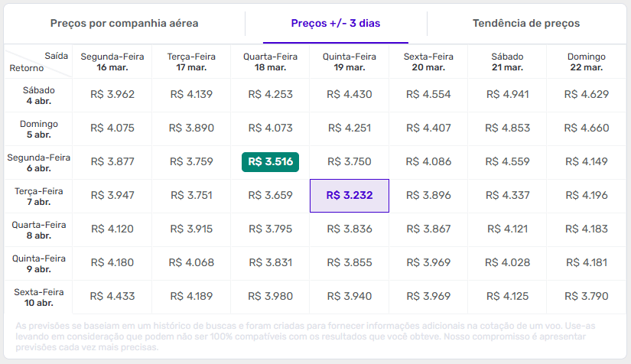This screenshot has height=364, width=631.
Task: Click the R$ 4.433 price cell
Action: point(112,296)
